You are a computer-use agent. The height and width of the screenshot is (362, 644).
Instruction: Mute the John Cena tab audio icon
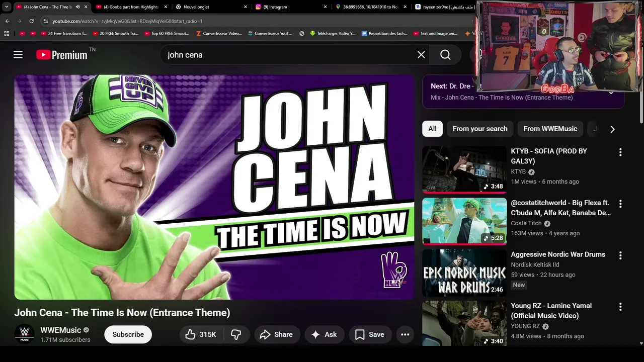point(77,7)
